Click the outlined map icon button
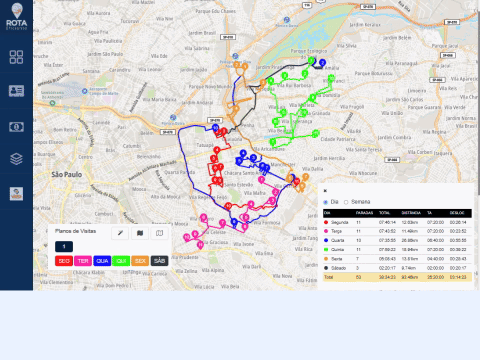 (160, 233)
